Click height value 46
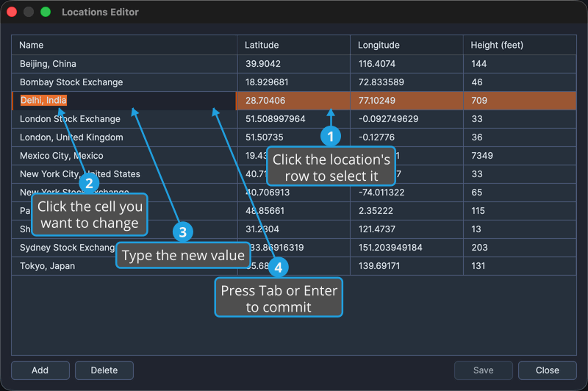The image size is (588, 391). (477, 82)
